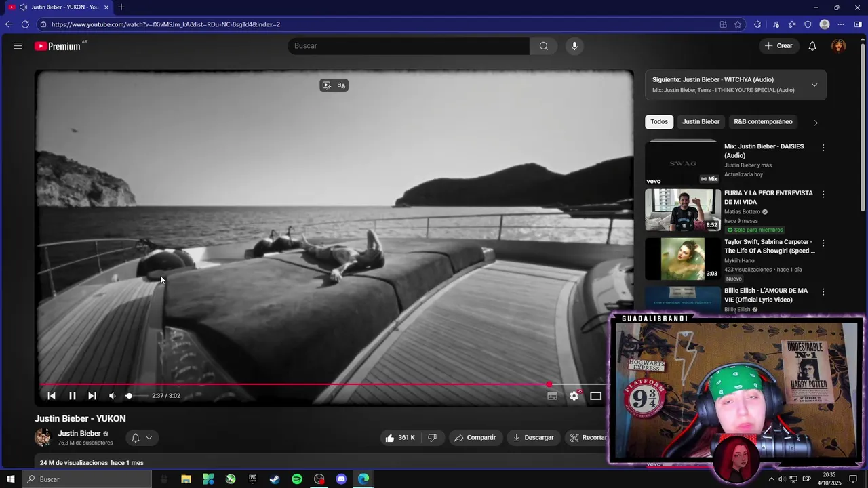Click the progress bar scrubber dot
The height and width of the screenshot is (488, 868).
coord(549,384)
